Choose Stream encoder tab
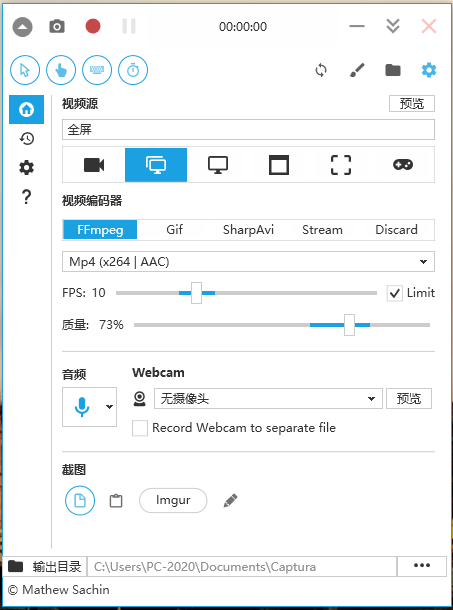The width and height of the screenshot is (453, 610). coord(322,230)
